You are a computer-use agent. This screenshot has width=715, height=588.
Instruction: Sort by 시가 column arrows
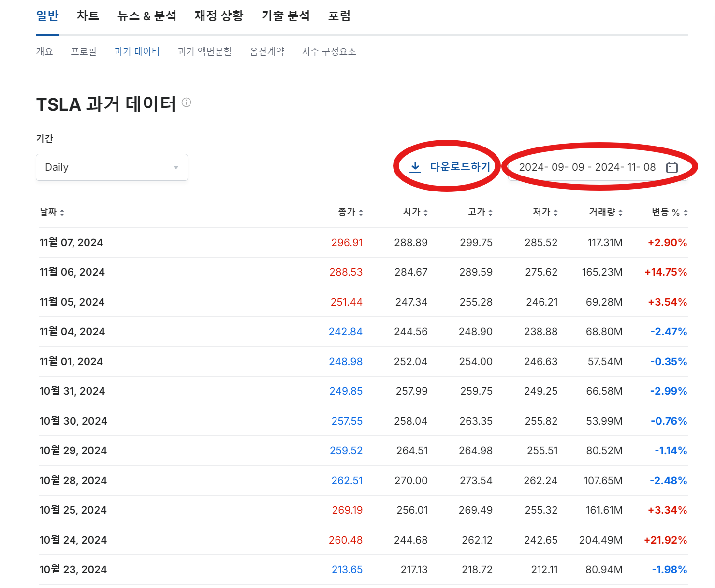point(425,212)
